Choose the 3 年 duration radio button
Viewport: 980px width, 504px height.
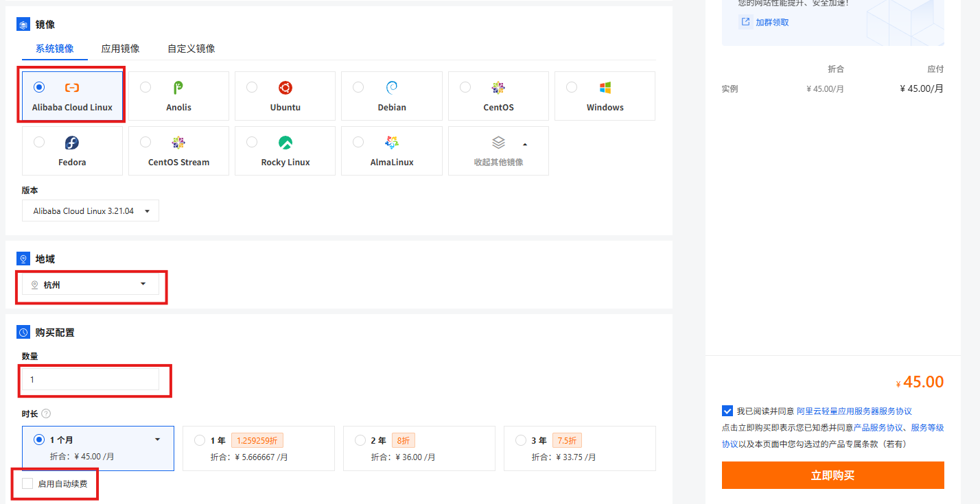coord(521,440)
